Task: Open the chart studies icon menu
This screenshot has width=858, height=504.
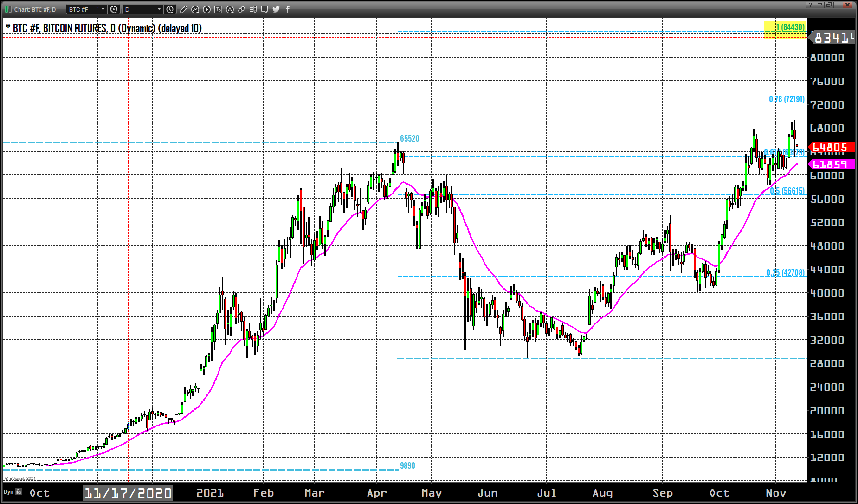Action: [195, 9]
